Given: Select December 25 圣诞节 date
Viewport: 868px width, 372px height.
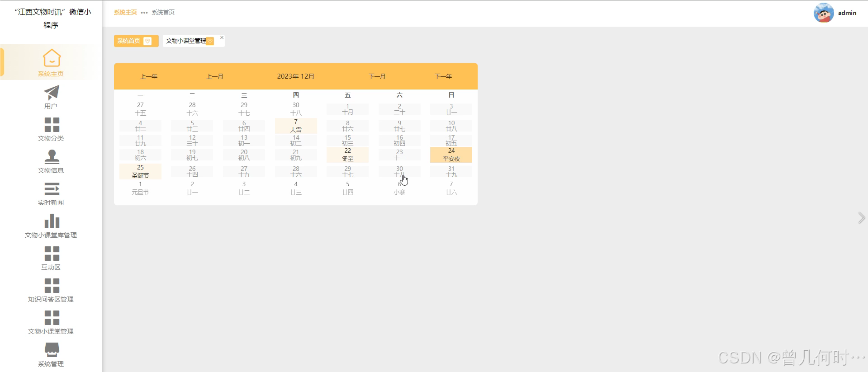Looking at the screenshot, I should coord(140,171).
